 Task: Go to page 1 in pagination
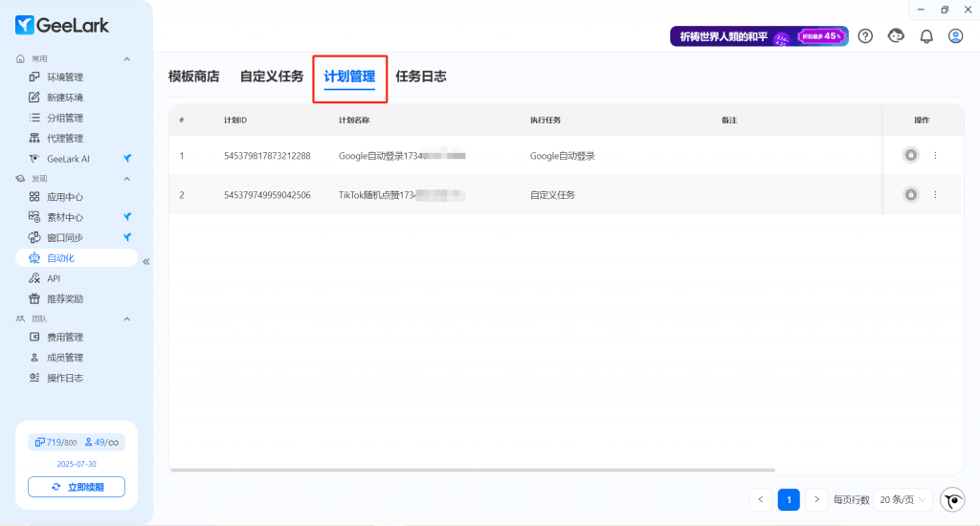(789, 499)
